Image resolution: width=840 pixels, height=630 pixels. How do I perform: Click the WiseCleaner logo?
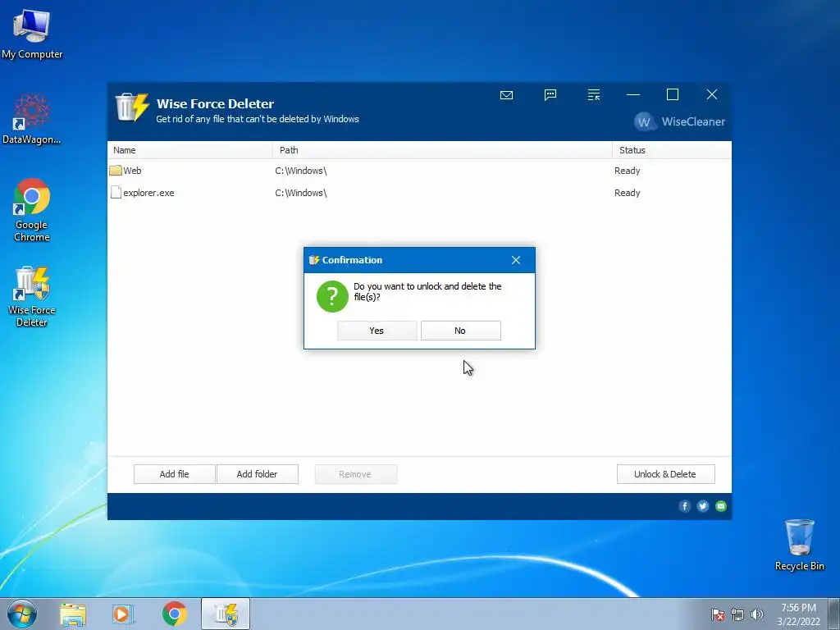pyautogui.click(x=679, y=121)
